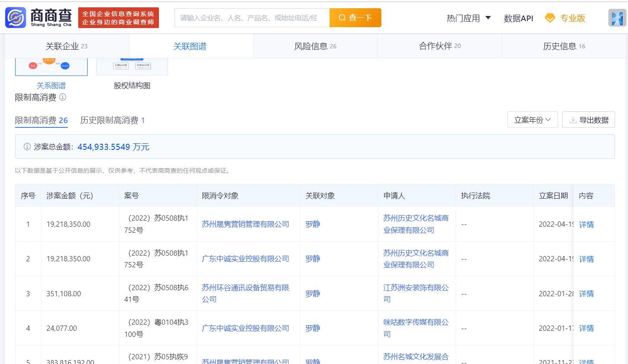Open the 热门应用 dropdown
The width and height of the screenshot is (628, 364).
pos(469,18)
